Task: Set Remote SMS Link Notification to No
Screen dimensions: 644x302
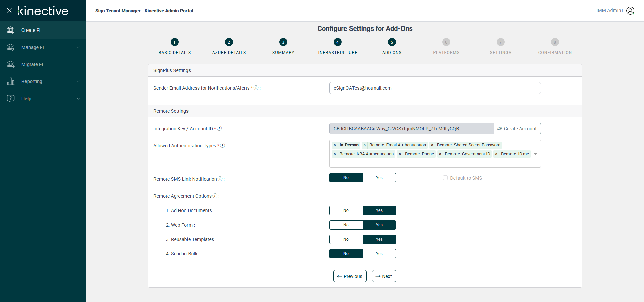Action: click(346, 178)
